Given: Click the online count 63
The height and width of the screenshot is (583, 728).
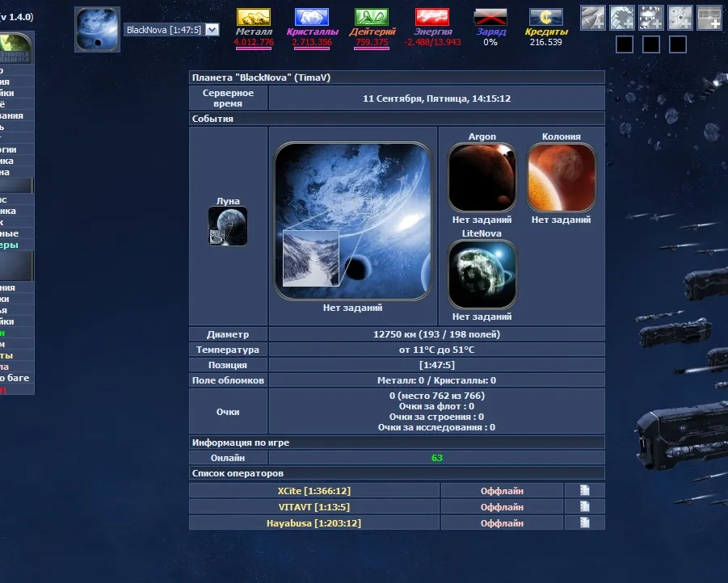Looking at the screenshot, I should [437, 458].
